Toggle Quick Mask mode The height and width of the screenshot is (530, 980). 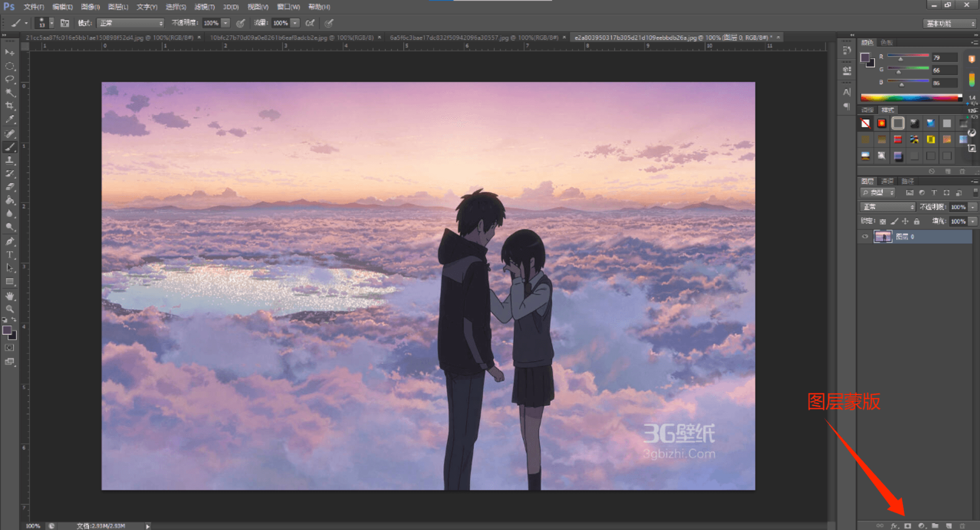pyautogui.click(x=10, y=347)
